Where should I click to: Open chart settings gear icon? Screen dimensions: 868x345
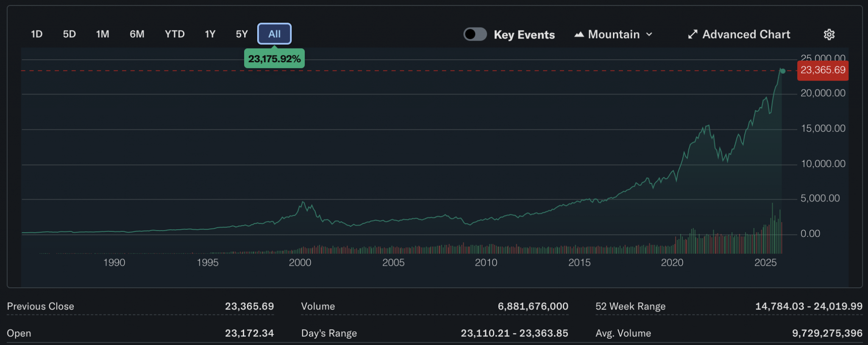(829, 34)
